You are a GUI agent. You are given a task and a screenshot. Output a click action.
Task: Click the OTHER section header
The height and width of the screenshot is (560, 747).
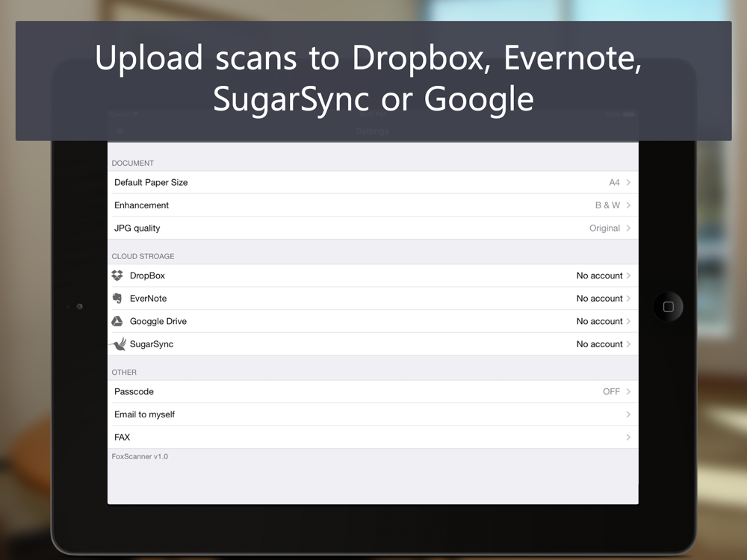[124, 373]
